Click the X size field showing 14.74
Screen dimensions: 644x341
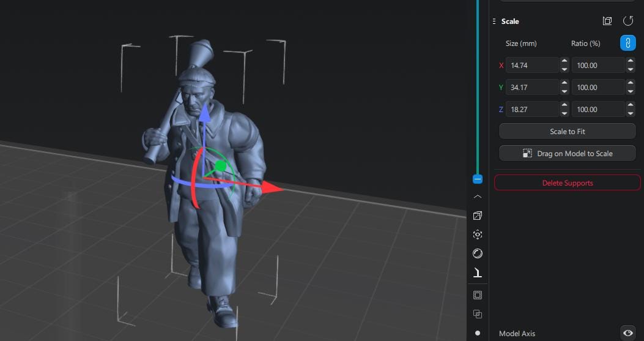[532, 65]
